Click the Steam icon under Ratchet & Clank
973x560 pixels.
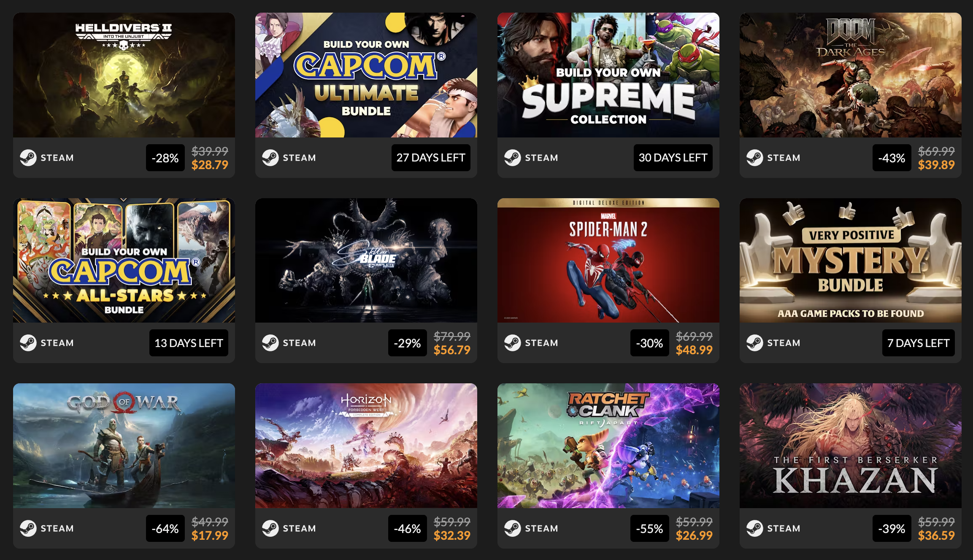click(x=513, y=528)
